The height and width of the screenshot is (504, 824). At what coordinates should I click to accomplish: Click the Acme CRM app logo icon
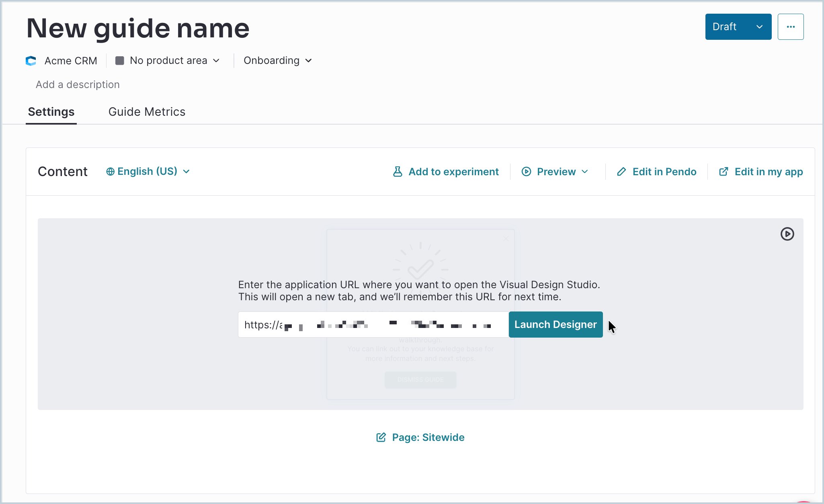click(x=31, y=61)
